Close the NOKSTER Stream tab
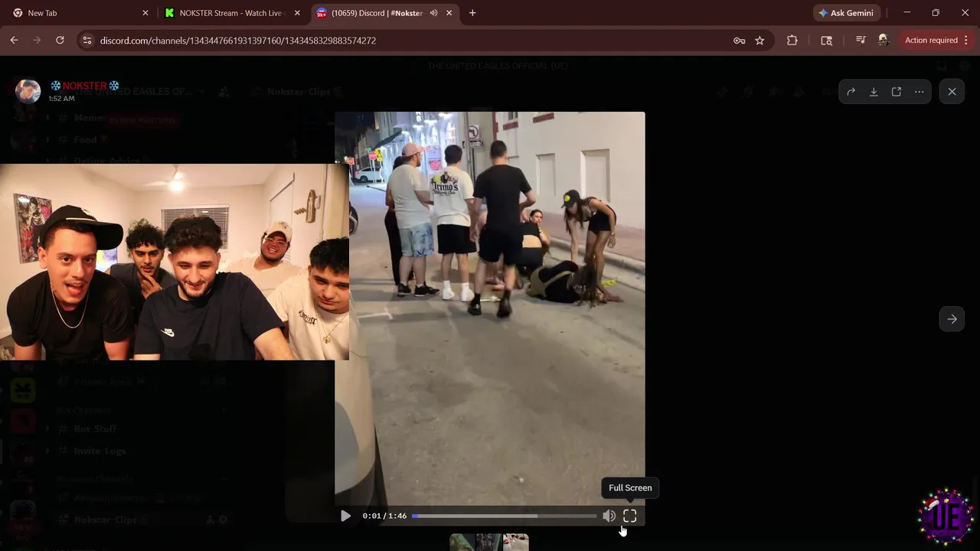This screenshot has height=551, width=980. point(297,13)
